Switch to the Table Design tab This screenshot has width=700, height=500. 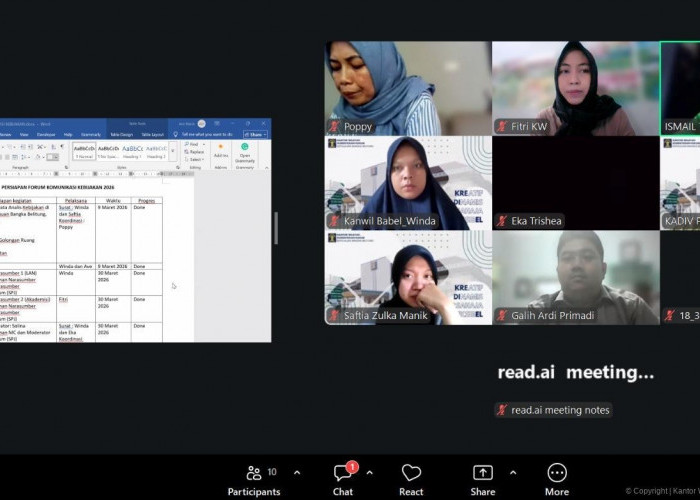121,134
